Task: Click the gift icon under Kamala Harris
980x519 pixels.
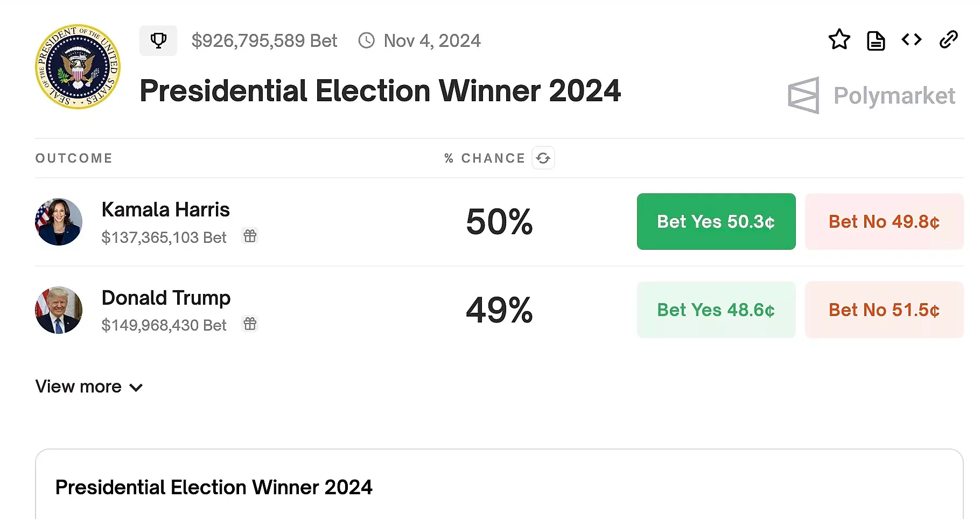Action: pyautogui.click(x=250, y=236)
